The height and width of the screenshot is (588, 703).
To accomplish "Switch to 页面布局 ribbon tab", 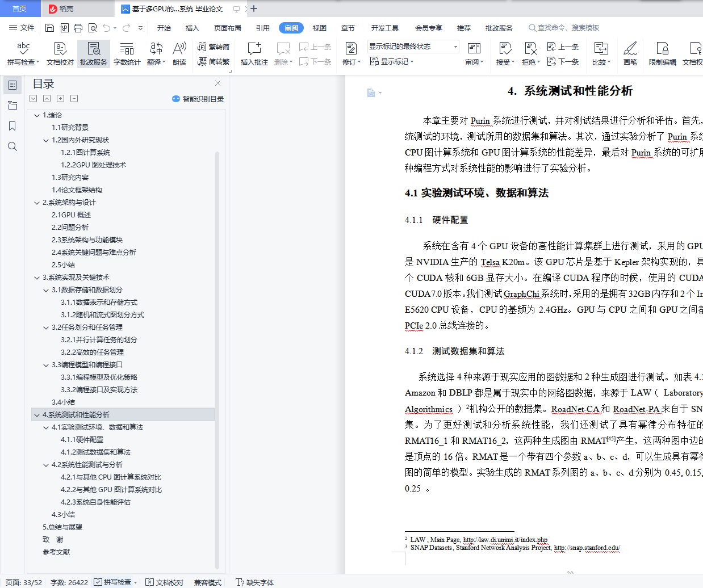I will coord(228,28).
